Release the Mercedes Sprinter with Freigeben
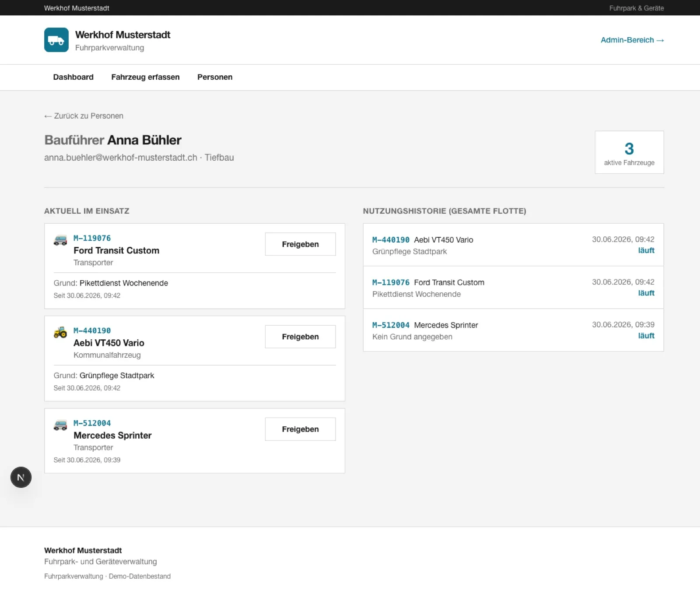Screen dimensions: 700x598 pyautogui.click(x=300, y=429)
